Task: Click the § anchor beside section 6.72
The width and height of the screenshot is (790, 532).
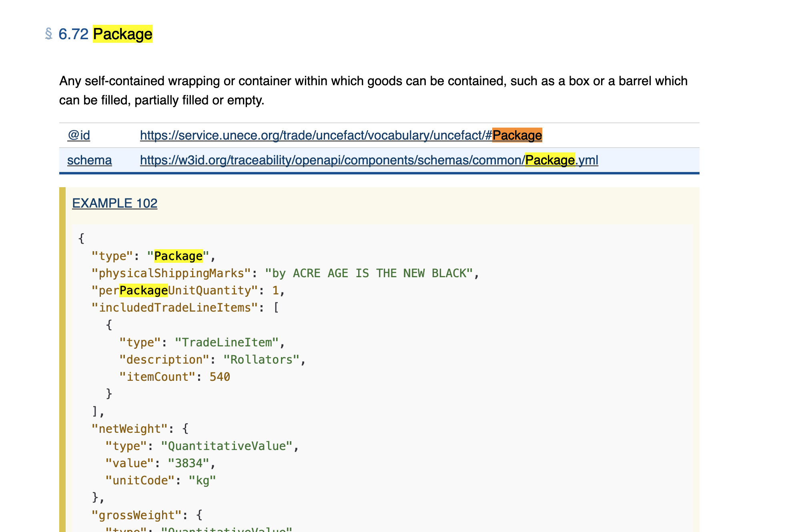Action: click(x=49, y=34)
